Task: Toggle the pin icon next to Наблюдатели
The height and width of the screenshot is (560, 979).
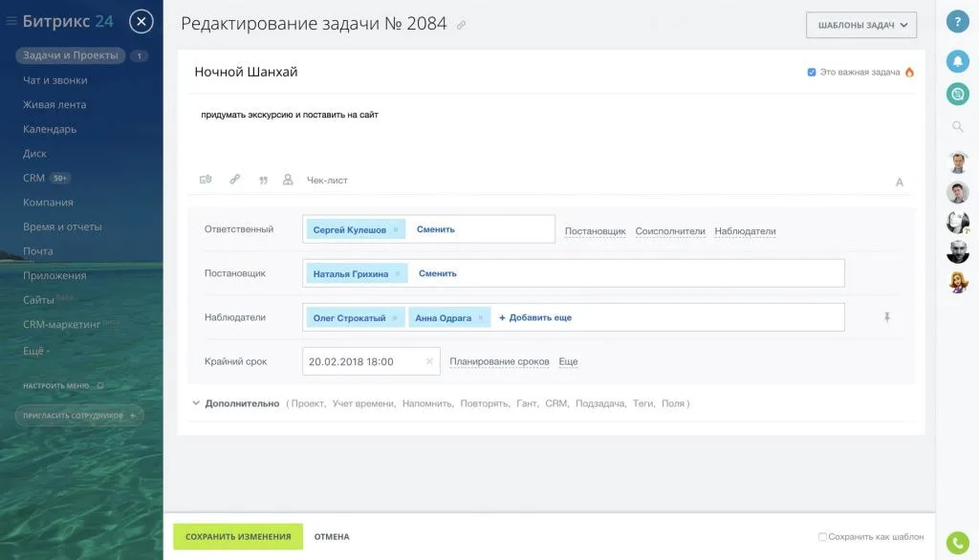Action: click(x=887, y=316)
